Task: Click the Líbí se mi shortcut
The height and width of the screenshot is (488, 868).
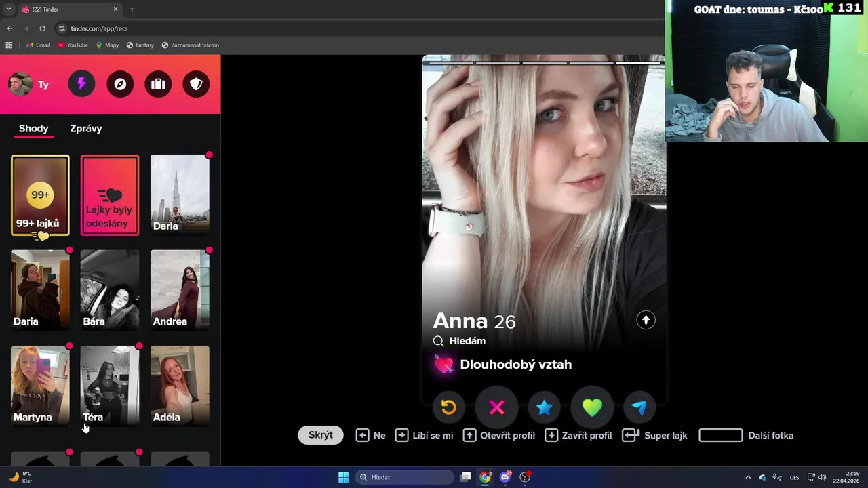Action: point(425,435)
